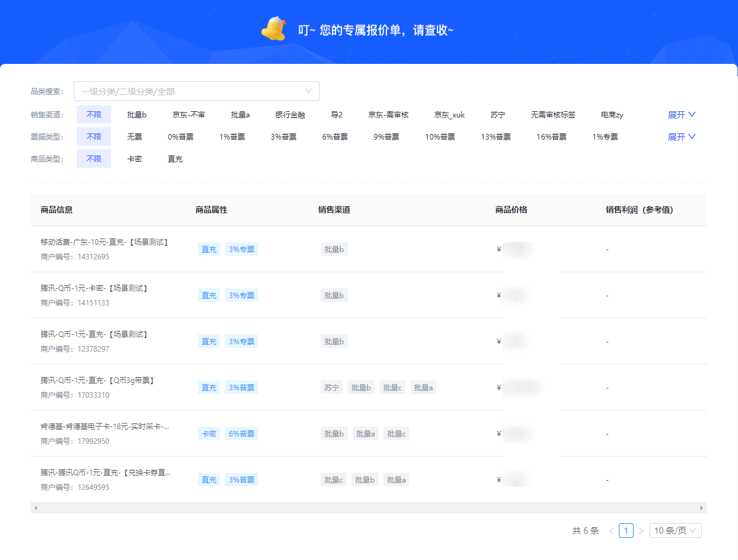Screen dimensions: 738x560
Task: Open product 腾讯-腾讯Q币-1元-直充-【兑换卡券直...
Action: tap(106, 473)
